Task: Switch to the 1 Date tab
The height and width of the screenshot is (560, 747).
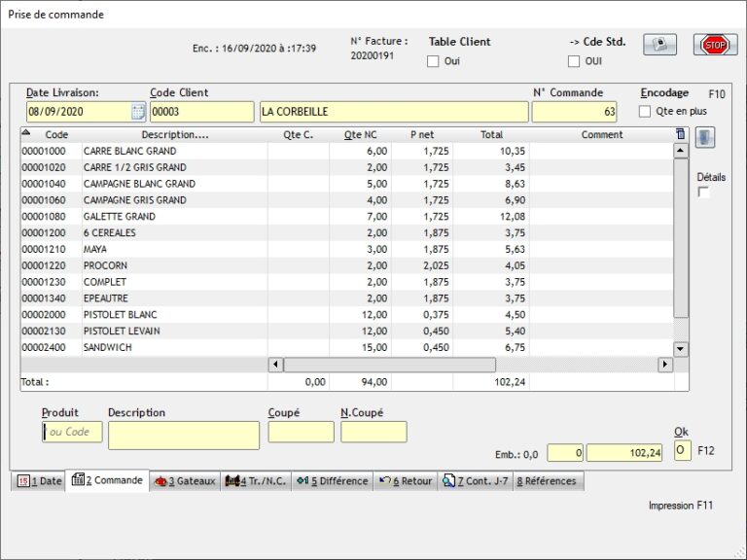Action: pos(39,481)
